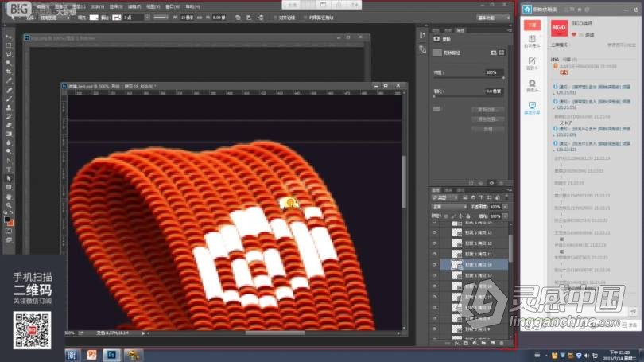Select the Eyedropper tool
644x362 pixels.
pos(9,80)
